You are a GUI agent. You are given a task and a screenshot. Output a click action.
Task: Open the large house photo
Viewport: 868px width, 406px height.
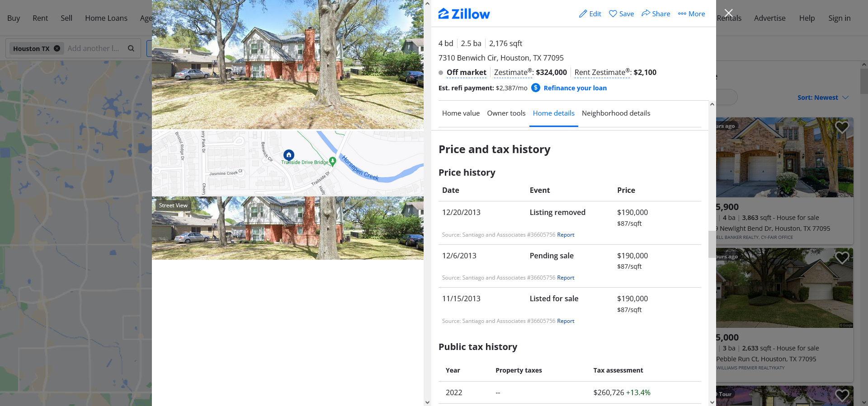pos(288,65)
